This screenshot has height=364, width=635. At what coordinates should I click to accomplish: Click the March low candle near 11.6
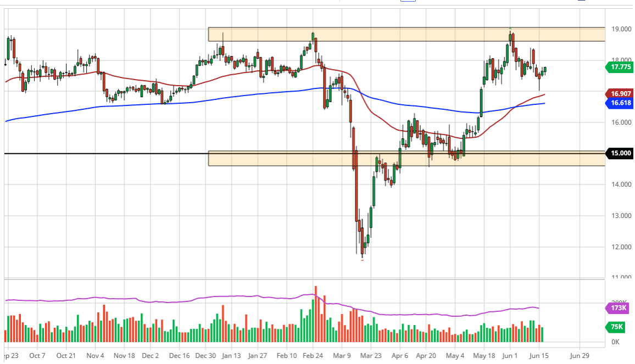pos(363,253)
